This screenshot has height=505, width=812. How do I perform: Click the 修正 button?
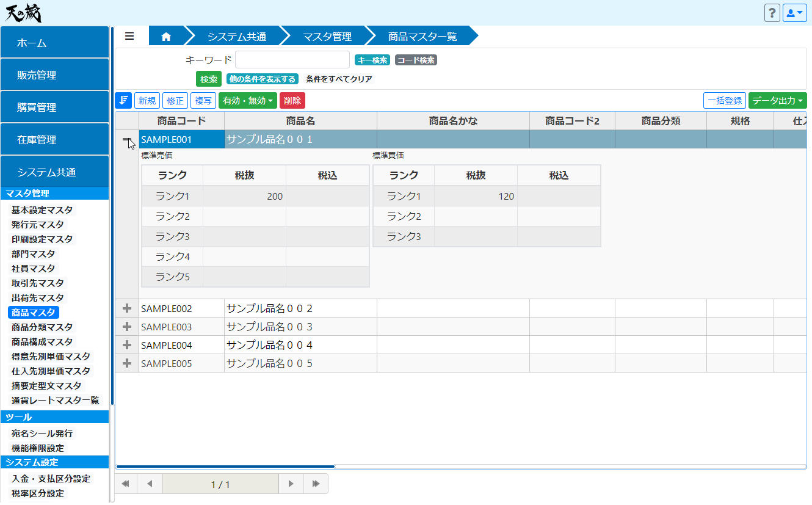click(x=175, y=101)
